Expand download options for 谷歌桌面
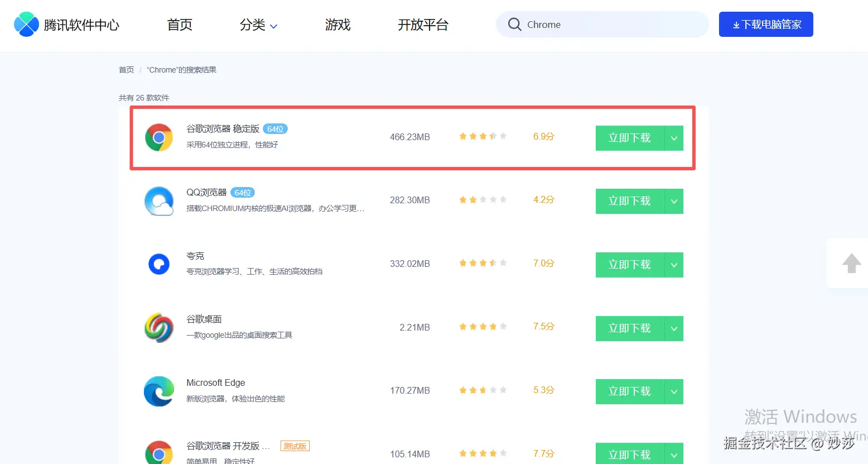This screenshot has width=868, height=464. click(674, 328)
